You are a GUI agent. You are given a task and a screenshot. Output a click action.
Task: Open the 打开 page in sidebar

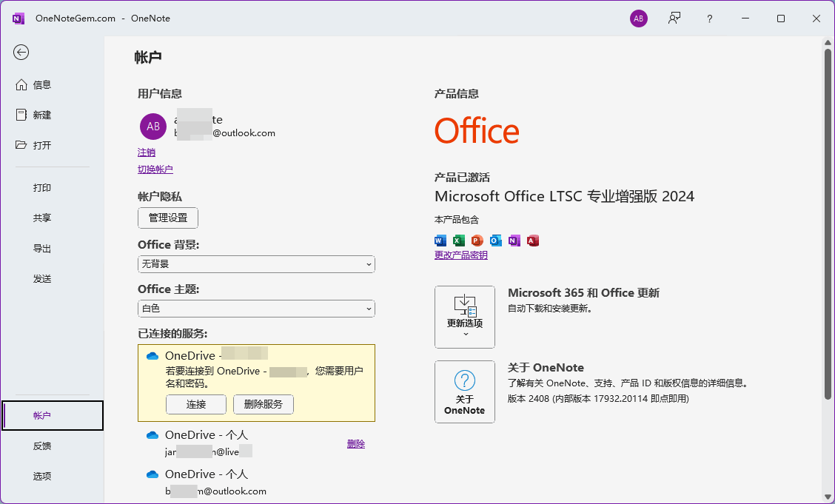pos(52,145)
